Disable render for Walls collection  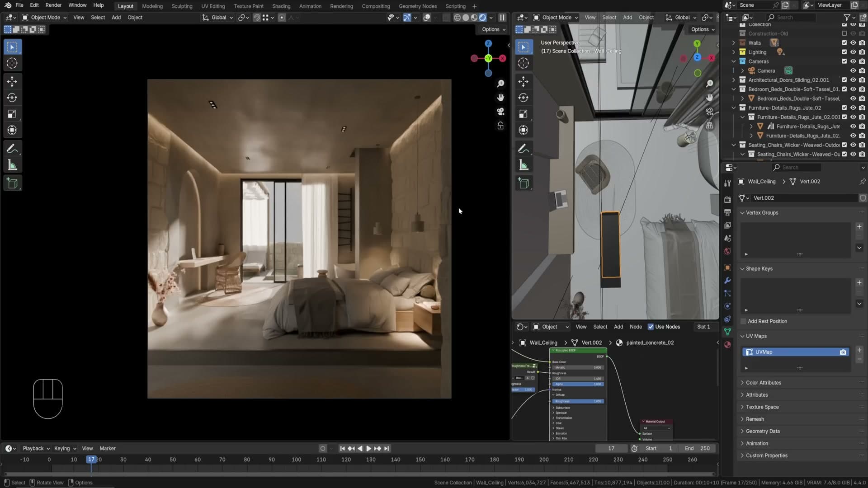click(862, 43)
